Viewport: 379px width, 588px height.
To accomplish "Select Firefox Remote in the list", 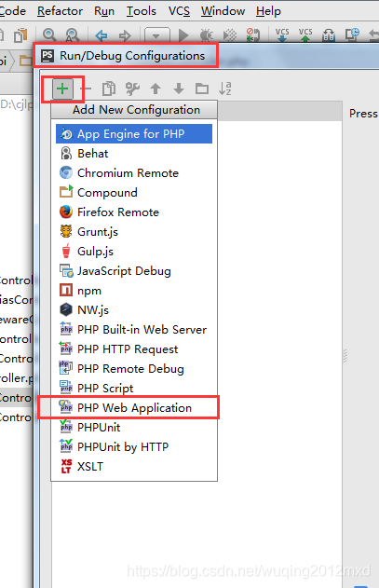I will coord(134,212).
